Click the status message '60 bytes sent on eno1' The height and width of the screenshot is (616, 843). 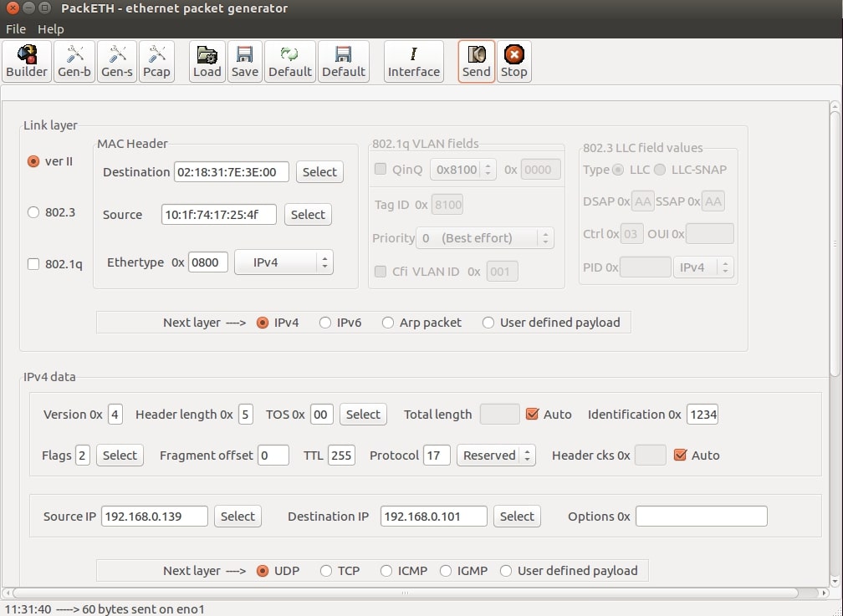144,609
